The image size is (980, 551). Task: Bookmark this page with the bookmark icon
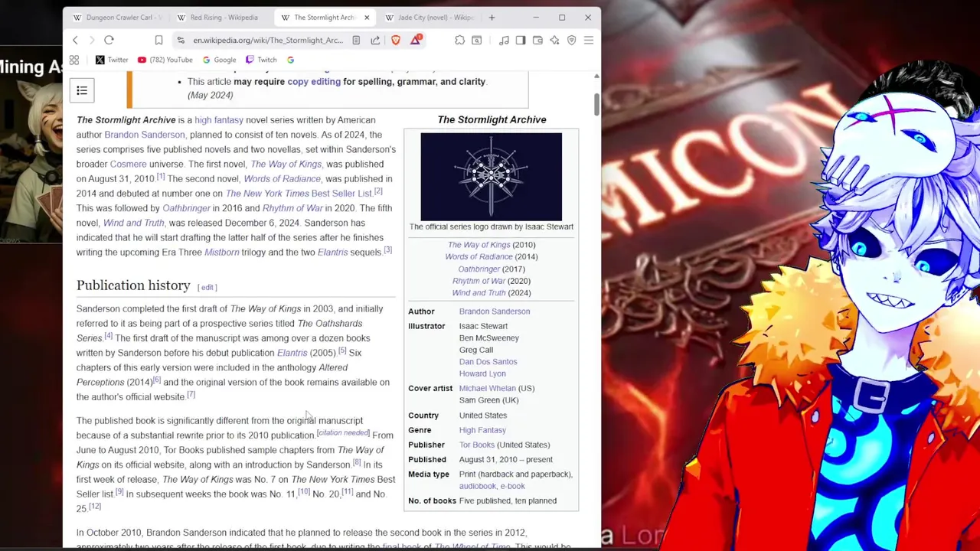[158, 40]
